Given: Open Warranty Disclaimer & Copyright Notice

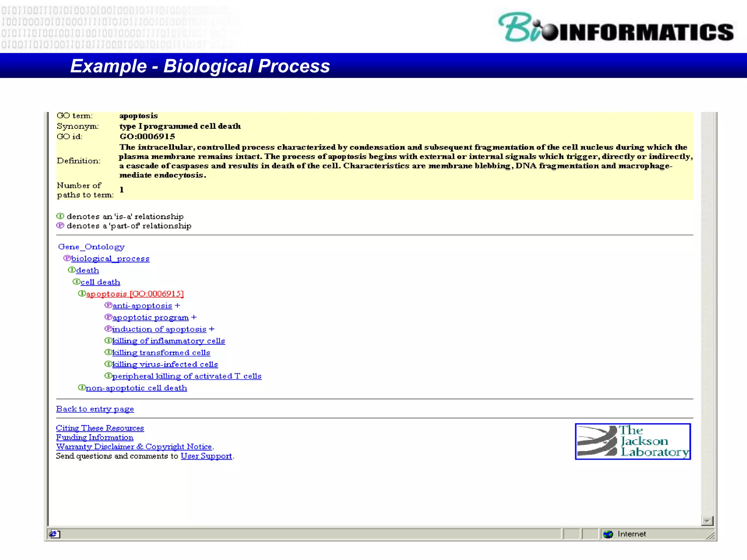Looking at the screenshot, I should click(134, 447).
